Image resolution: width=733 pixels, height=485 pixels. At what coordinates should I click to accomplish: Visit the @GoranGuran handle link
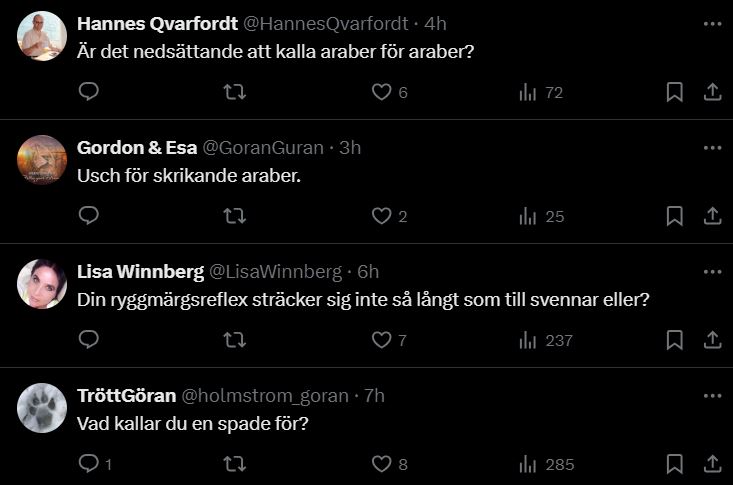263,148
